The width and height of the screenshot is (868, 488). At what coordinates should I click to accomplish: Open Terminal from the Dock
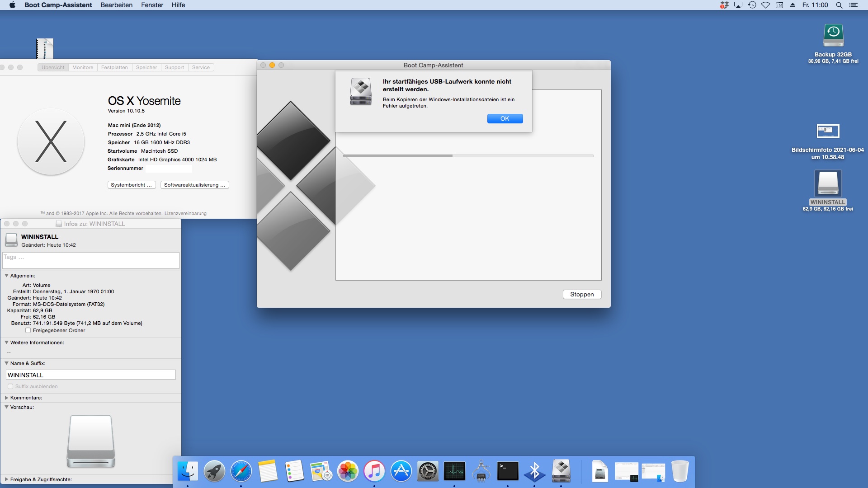click(508, 471)
